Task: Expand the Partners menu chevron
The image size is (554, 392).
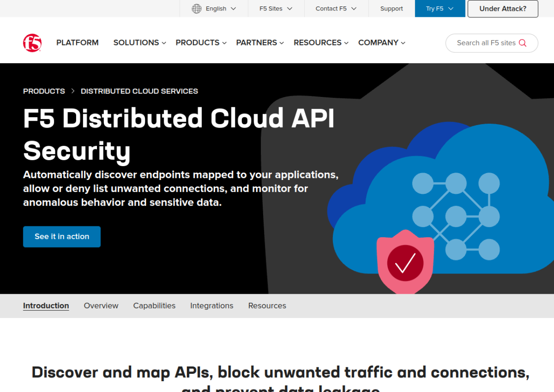Action: pos(282,43)
